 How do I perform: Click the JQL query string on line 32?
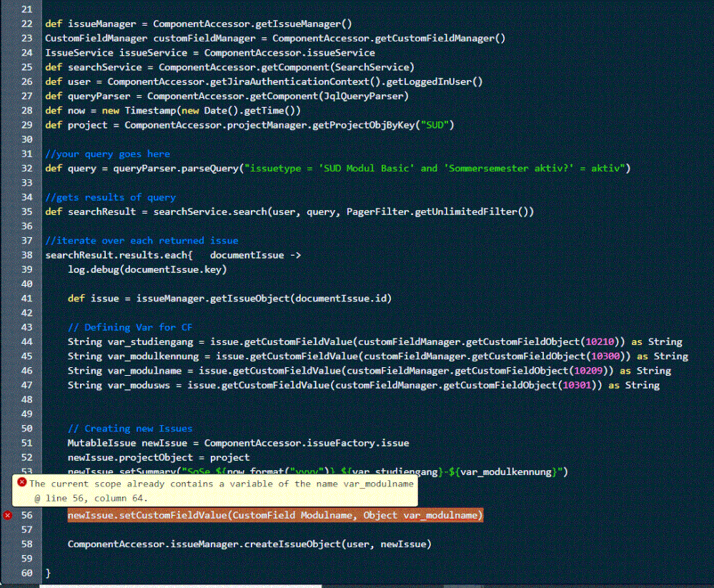point(435,169)
